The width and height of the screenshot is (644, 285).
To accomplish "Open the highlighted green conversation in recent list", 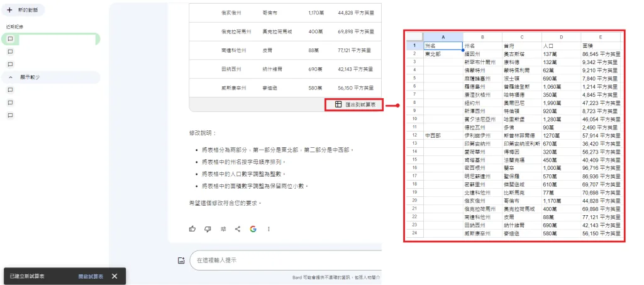I will 51,38.
